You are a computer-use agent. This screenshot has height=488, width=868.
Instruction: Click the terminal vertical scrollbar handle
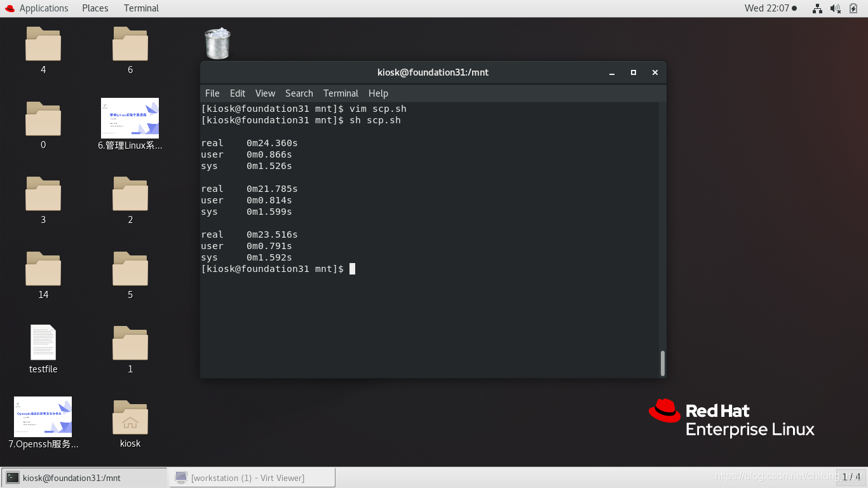point(663,363)
